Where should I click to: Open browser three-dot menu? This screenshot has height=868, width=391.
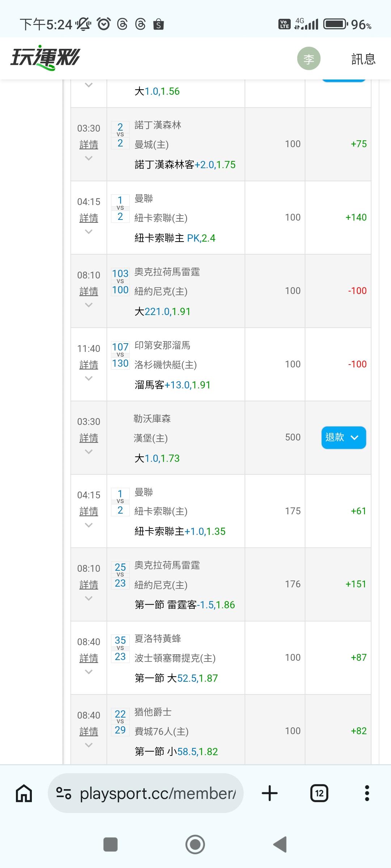tap(367, 793)
